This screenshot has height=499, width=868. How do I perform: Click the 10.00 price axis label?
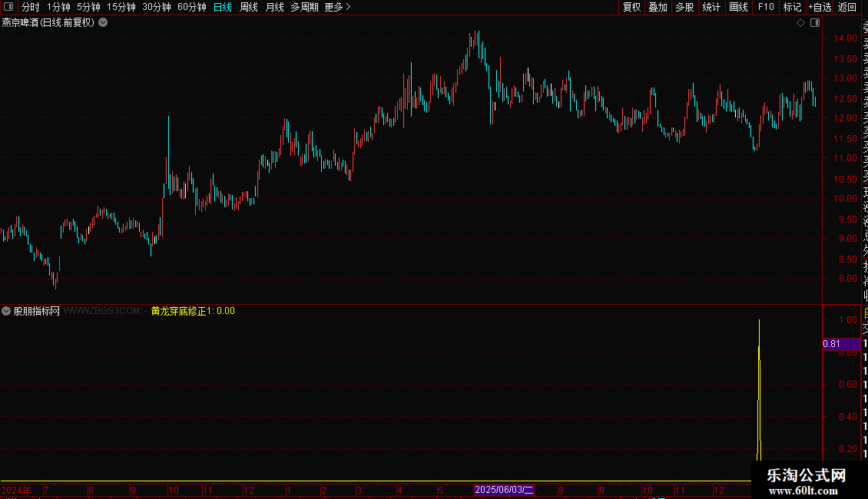pos(845,199)
